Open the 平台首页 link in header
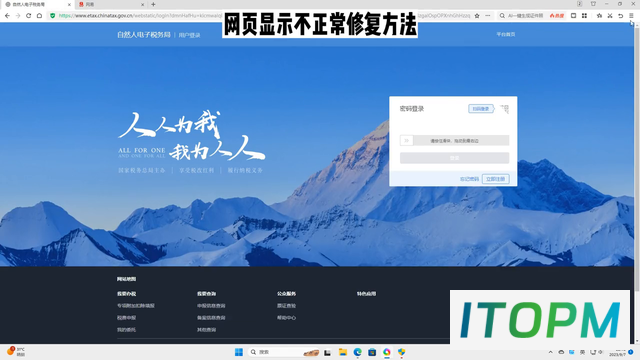This screenshot has width=640, height=360. 505,34
